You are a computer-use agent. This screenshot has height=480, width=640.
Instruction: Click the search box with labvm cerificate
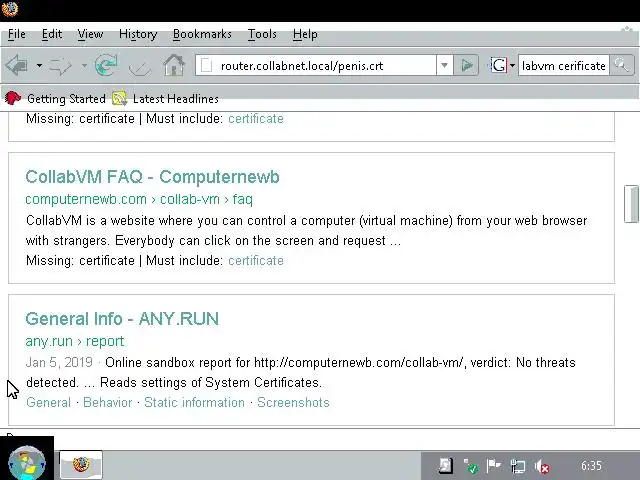564,66
